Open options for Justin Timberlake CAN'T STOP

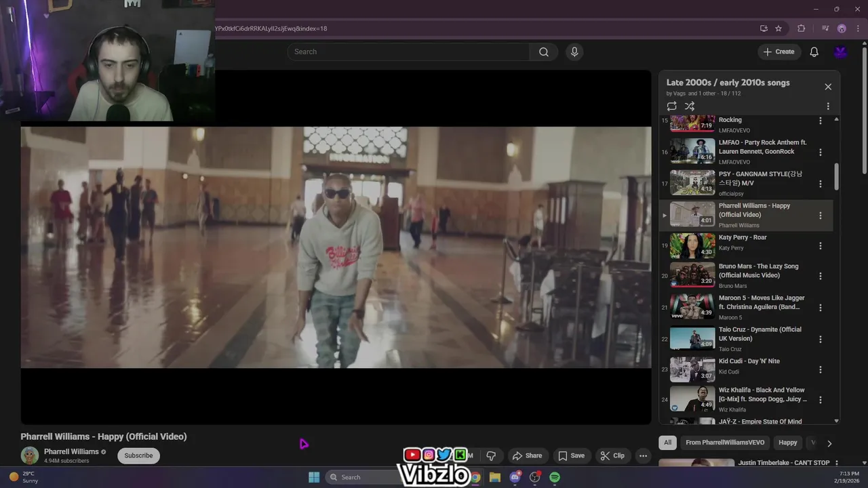[836, 463]
